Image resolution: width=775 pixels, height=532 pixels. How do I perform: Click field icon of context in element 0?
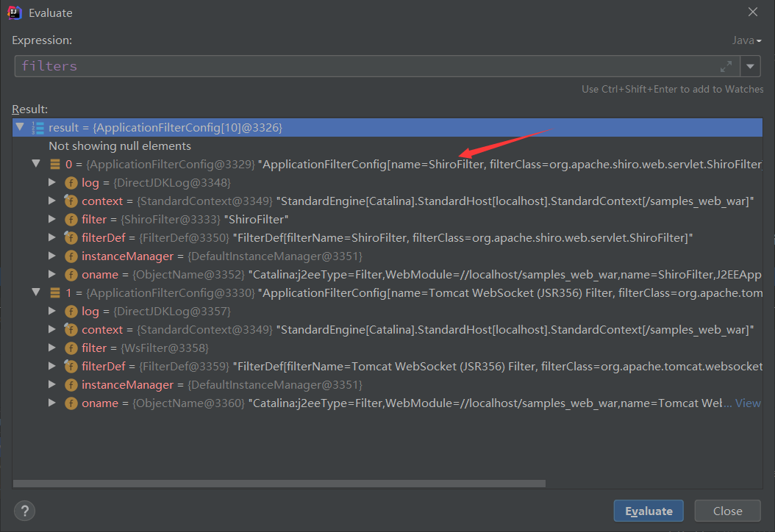pyautogui.click(x=71, y=201)
